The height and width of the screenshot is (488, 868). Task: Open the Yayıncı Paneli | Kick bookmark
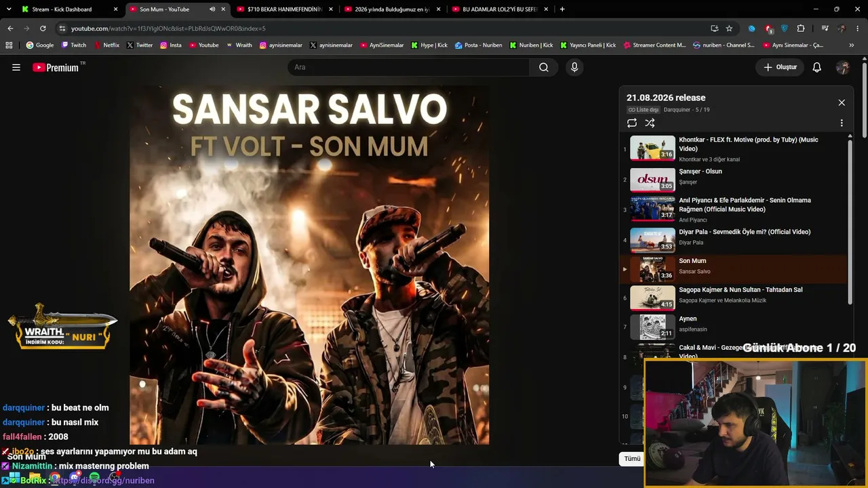pos(588,45)
